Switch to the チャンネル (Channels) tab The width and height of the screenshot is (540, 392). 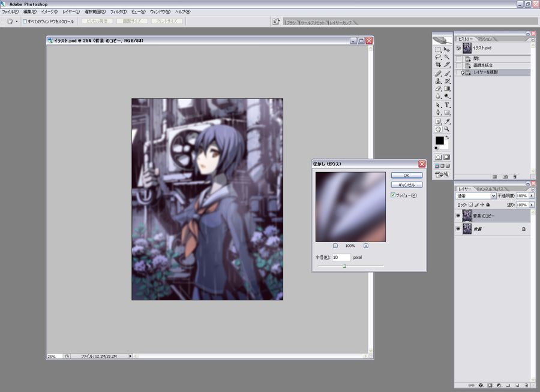tap(484, 189)
